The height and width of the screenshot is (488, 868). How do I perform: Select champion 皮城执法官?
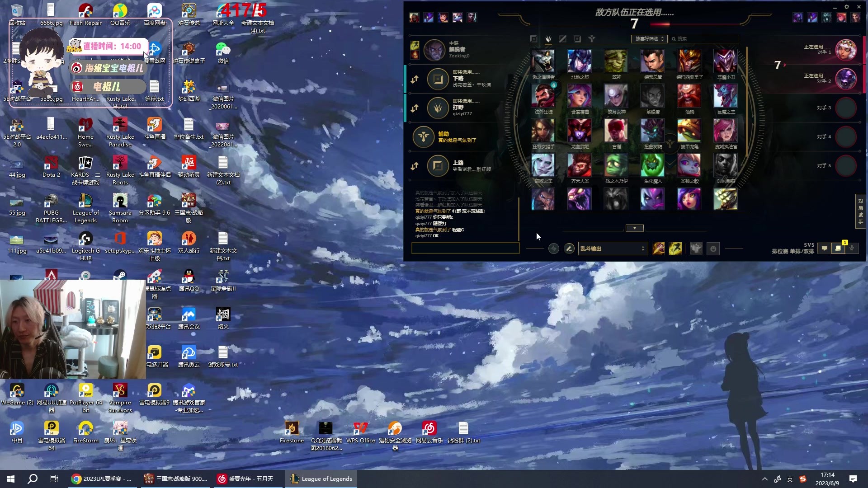(726, 131)
